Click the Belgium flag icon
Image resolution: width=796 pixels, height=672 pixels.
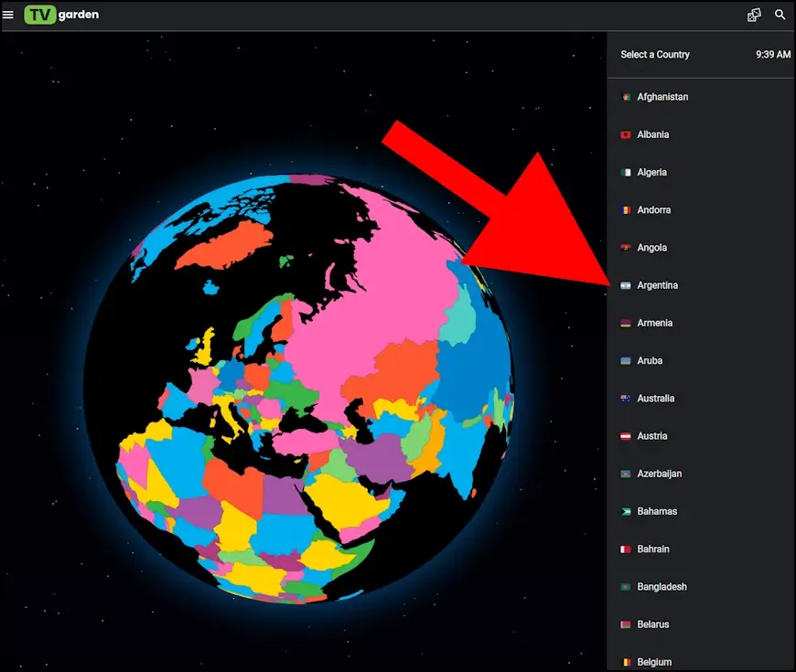point(626,662)
